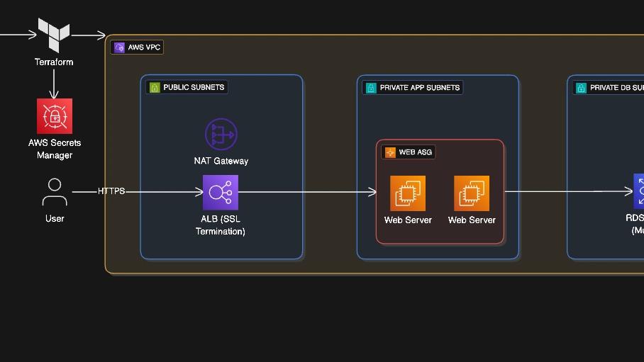This screenshot has height=362, width=644.
Task: Select the left Web Server icon
Action: [408, 193]
